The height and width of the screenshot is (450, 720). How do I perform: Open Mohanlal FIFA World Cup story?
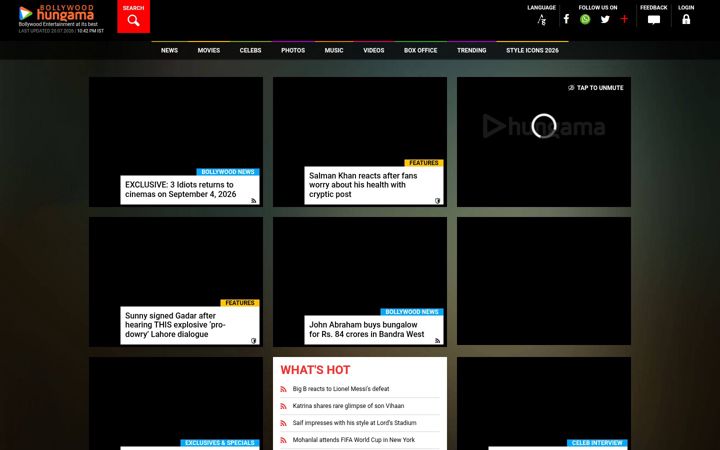tap(354, 440)
